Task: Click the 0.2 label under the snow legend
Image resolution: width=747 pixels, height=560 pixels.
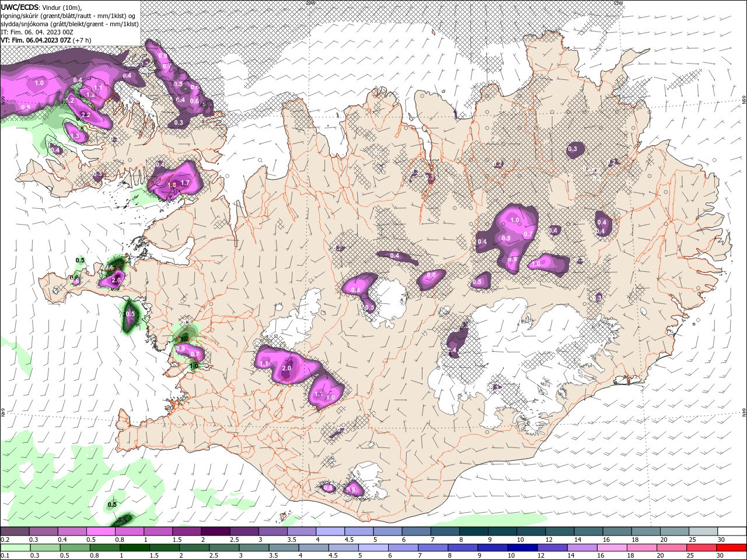Action: (x=4, y=540)
